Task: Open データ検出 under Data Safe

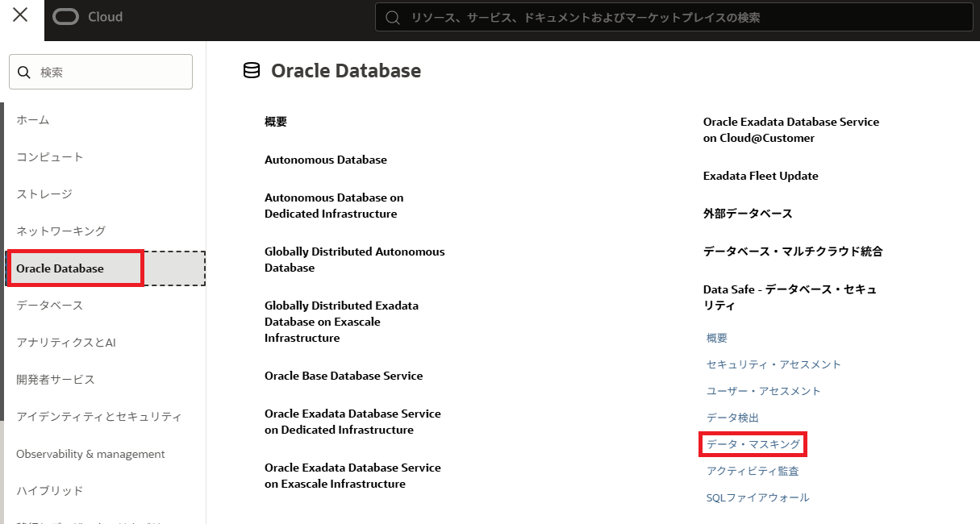Action: [732, 418]
